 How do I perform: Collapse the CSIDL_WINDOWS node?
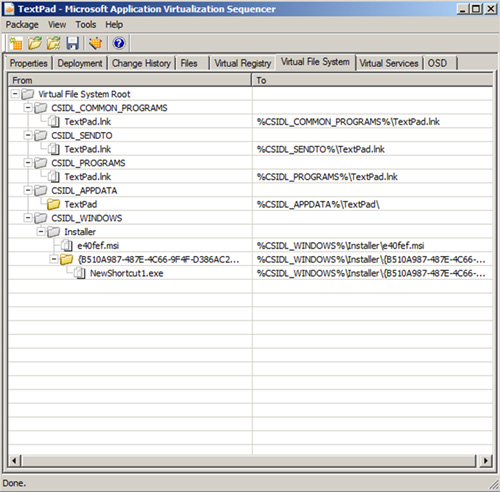coord(28,218)
